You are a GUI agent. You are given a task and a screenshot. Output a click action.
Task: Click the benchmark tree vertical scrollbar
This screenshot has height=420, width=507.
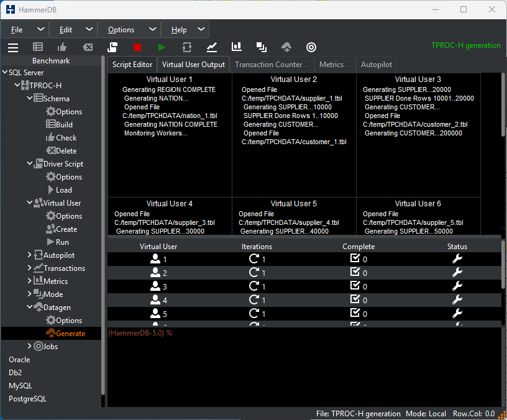click(103, 226)
